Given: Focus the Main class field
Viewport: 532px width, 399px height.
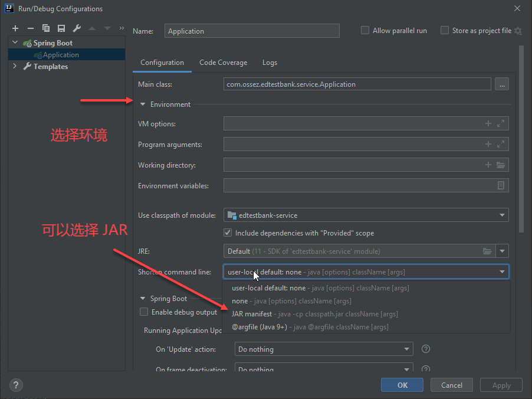Looking at the screenshot, I should [357, 84].
